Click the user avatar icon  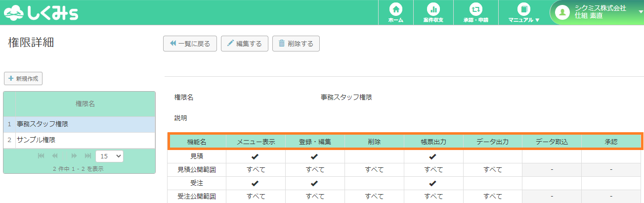562,12
